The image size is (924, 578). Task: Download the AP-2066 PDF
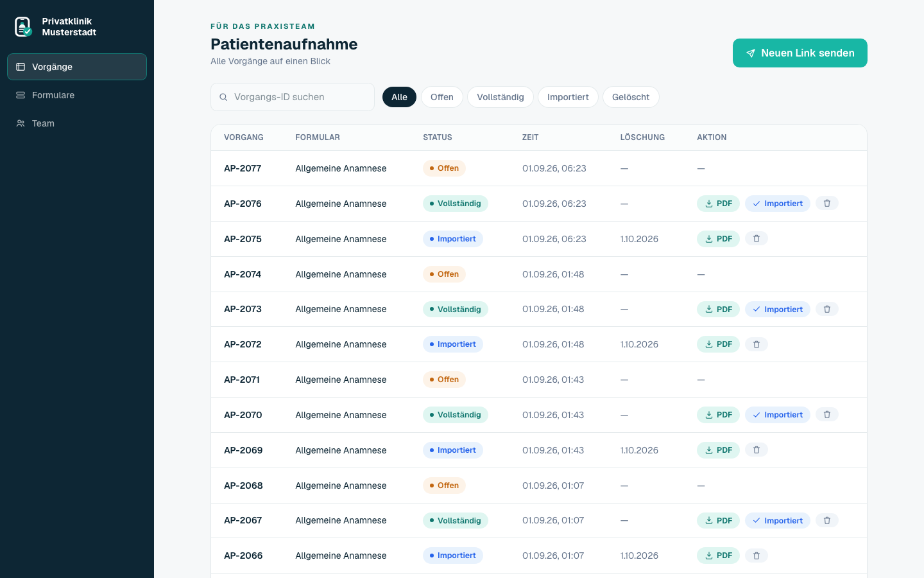click(719, 556)
